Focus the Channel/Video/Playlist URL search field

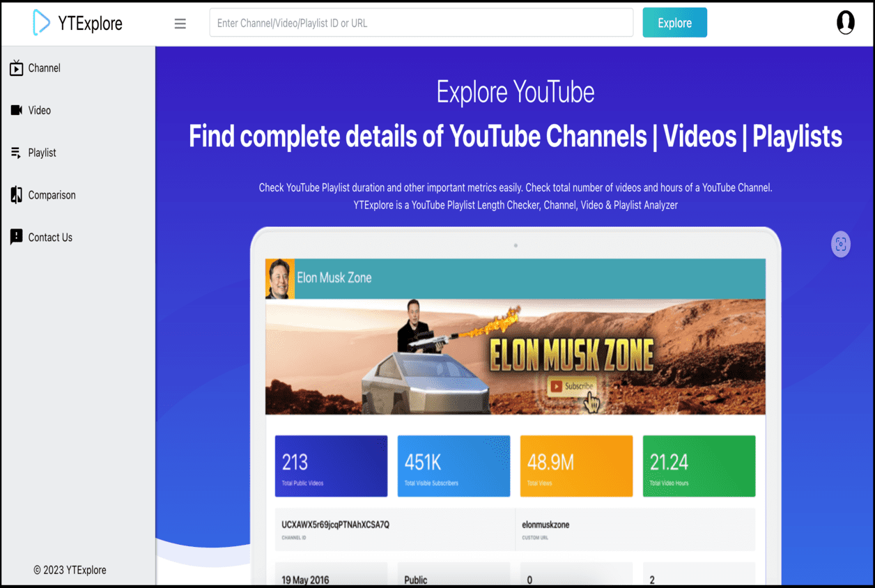[x=421, y=23]
